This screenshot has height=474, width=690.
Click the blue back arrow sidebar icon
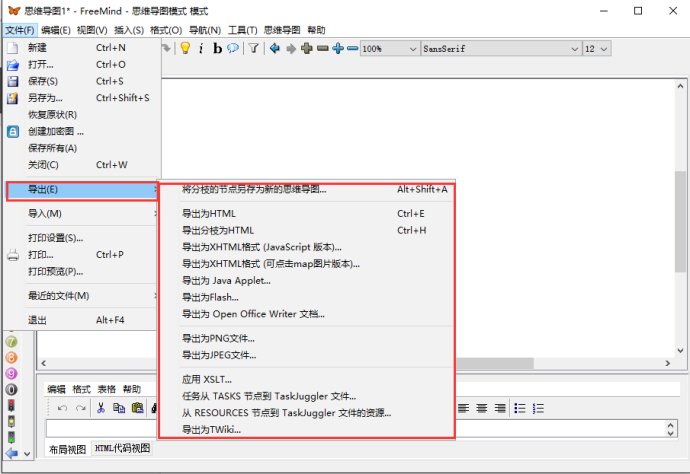point(11,453)
